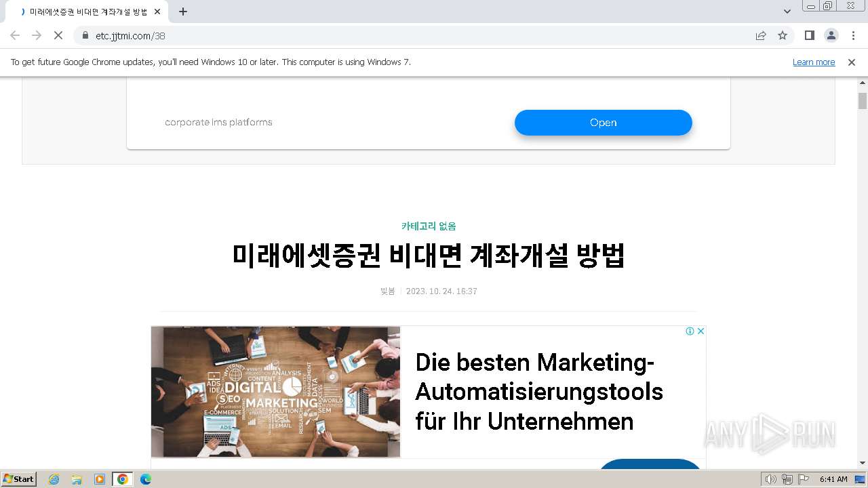Screen dimensions: 868x488
Task: Open the Chrome three-dot menu
Action: point(853,35)
